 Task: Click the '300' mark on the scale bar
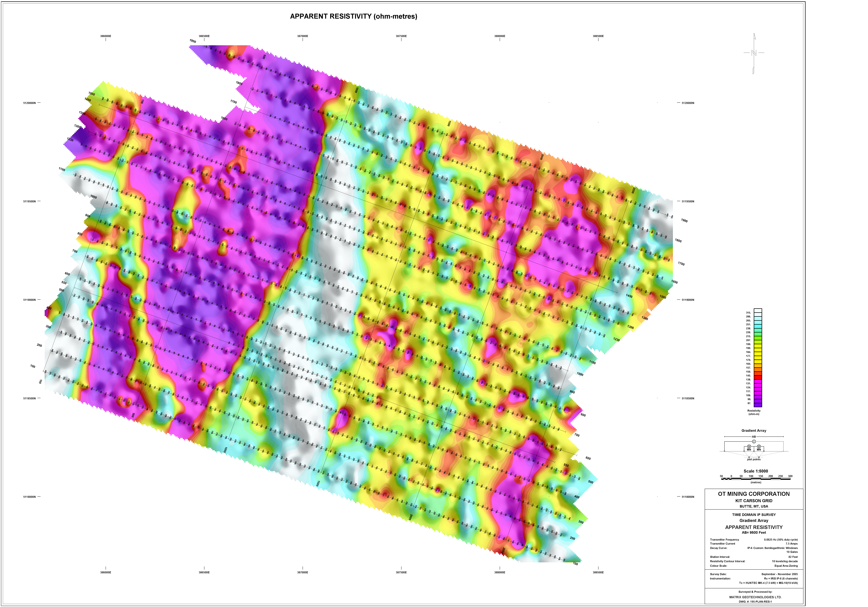[790, 476]
